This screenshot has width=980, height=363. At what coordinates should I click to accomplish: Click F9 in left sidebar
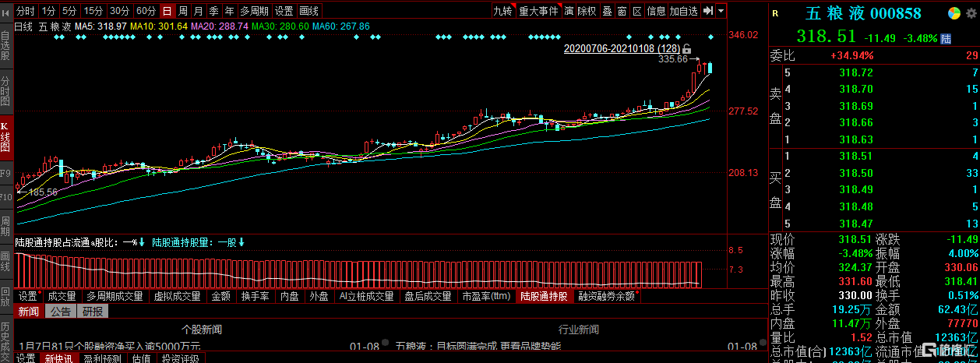click(5, 173)
